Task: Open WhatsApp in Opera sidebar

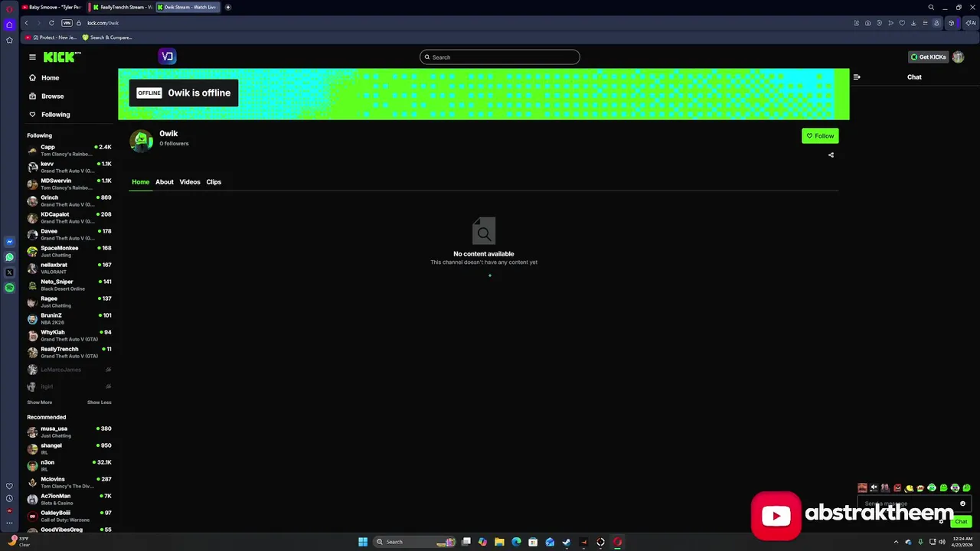Action: pos(9,257)
